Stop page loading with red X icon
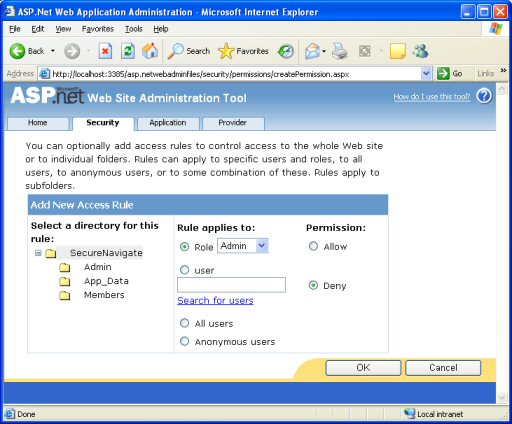 point(105,51)
